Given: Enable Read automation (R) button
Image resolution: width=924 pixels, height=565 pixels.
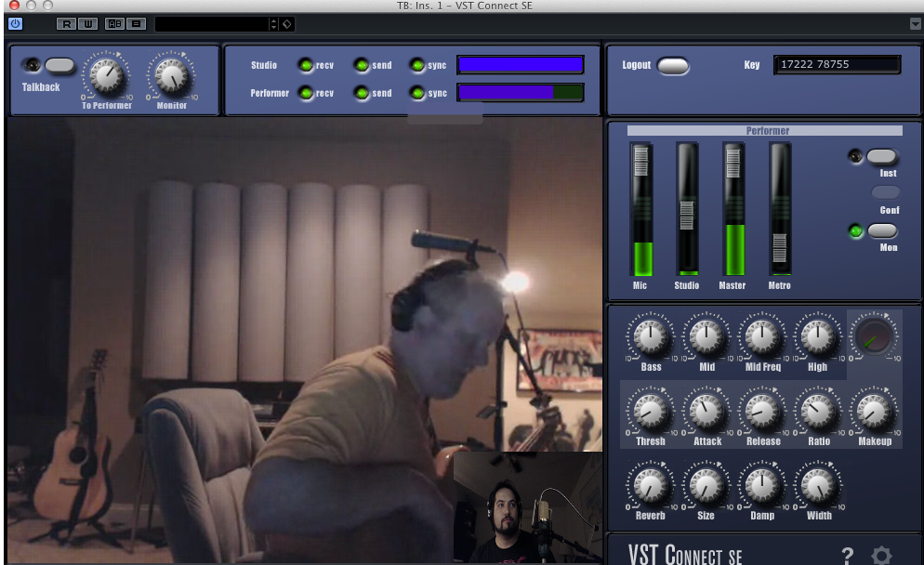Looking at the screenshot, I should [x=66, y=23].
